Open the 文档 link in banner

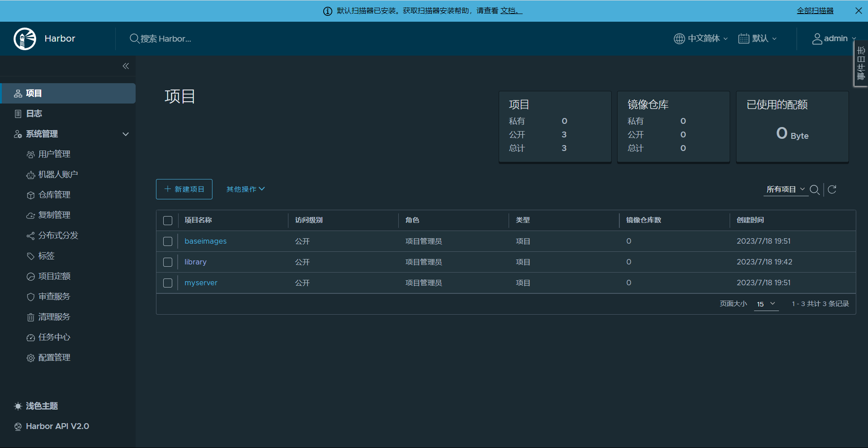511,11
